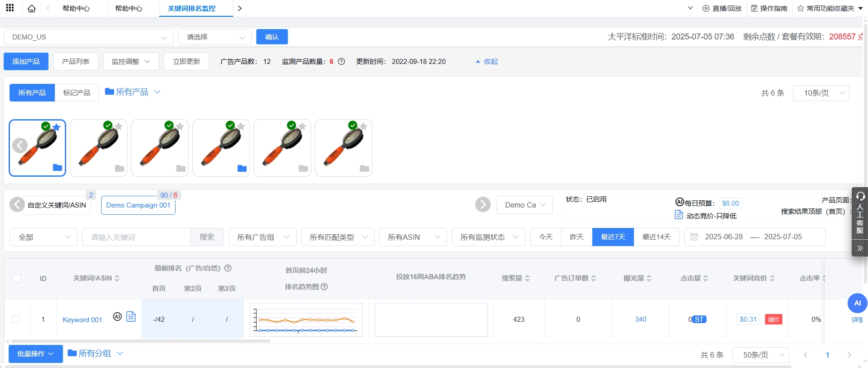Open the DEMO_US store dropdown
This screenshot has width=868, height=368.
(88, 37)
